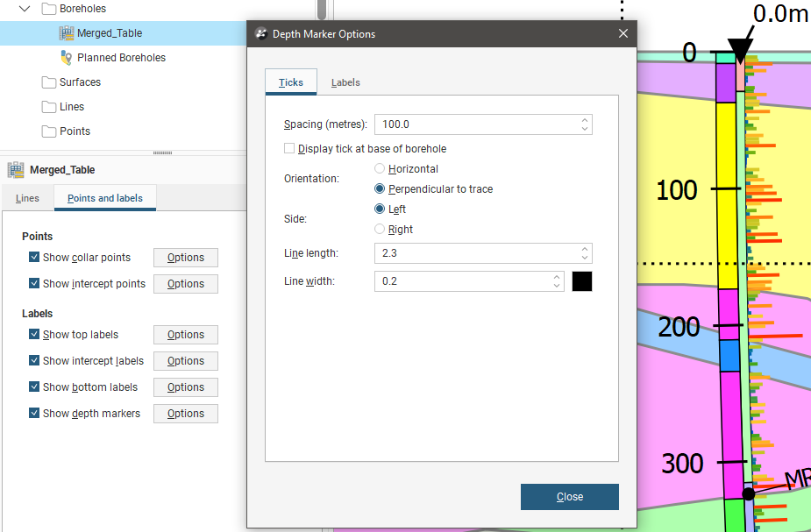Toggle Show depth markers checkbox
The width and height of the screenshot is (811, 532).
[x=34, y=413]
